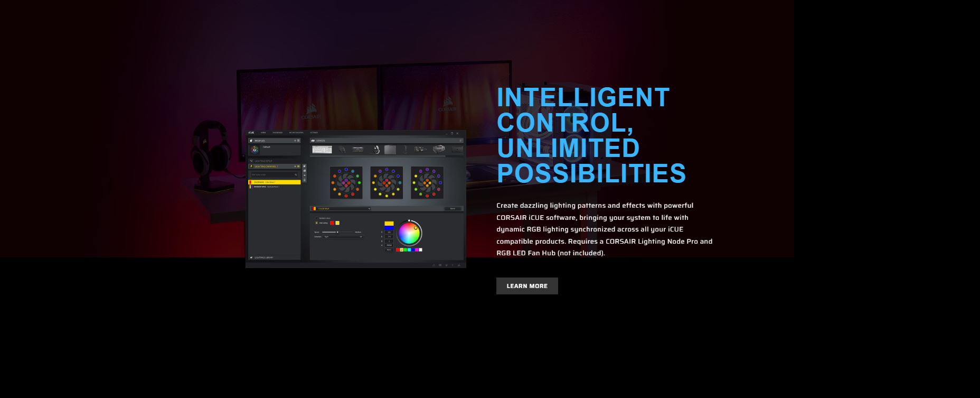Pick the red alternating color swatch

(x=332, y=223)
